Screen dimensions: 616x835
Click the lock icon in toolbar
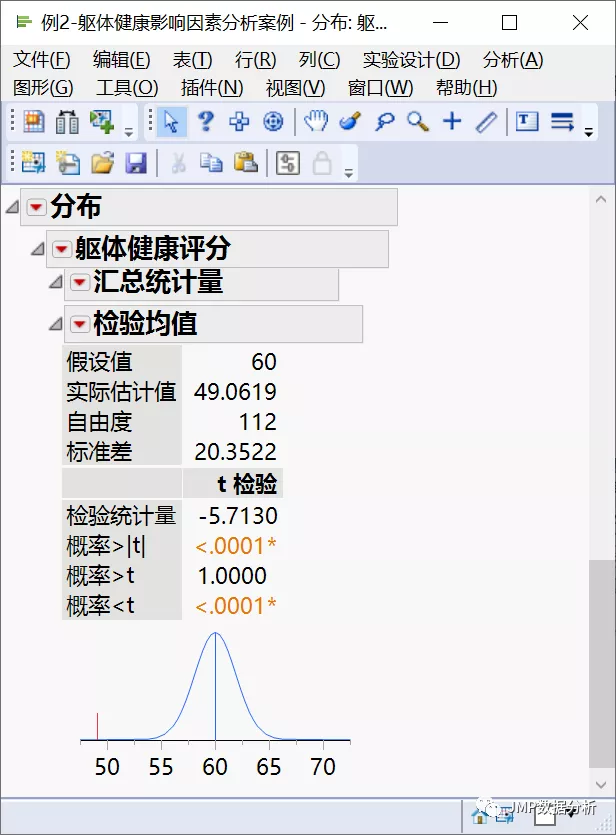322,162
